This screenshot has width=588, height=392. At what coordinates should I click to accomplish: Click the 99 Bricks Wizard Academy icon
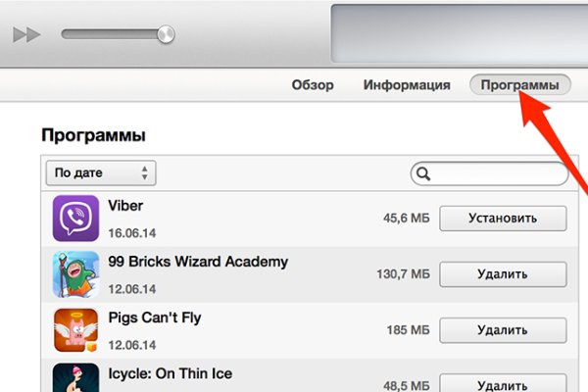coord(75,274)
